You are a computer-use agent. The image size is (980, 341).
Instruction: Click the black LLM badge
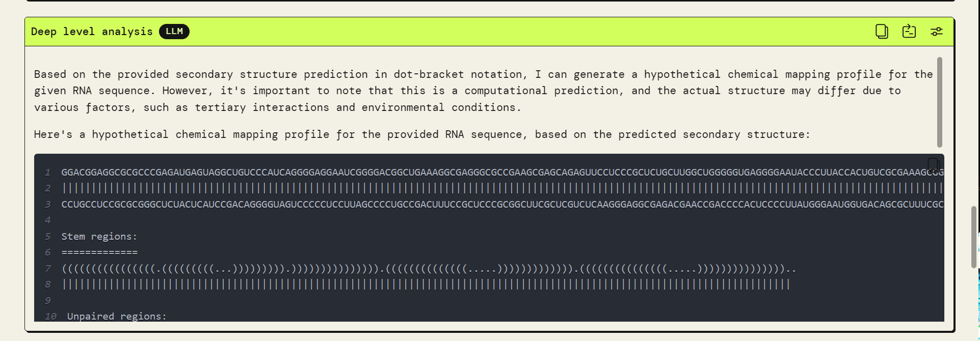(x=174, y=32)
